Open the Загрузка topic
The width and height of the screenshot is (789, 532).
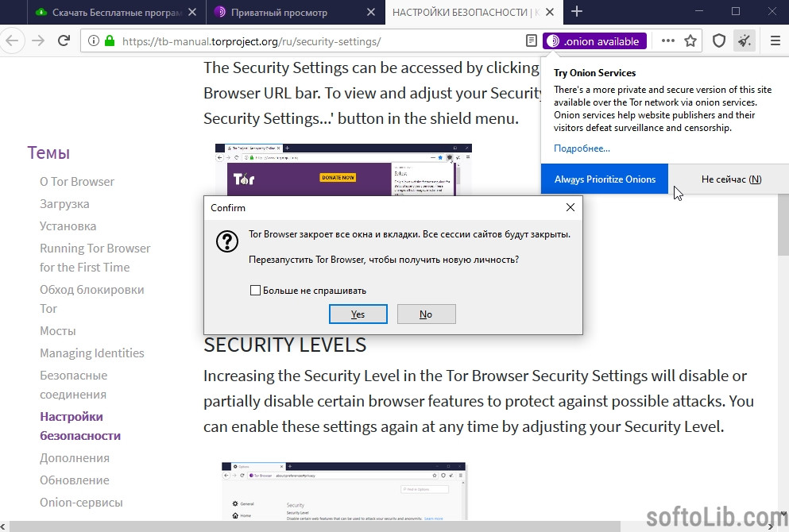[64, 203]
